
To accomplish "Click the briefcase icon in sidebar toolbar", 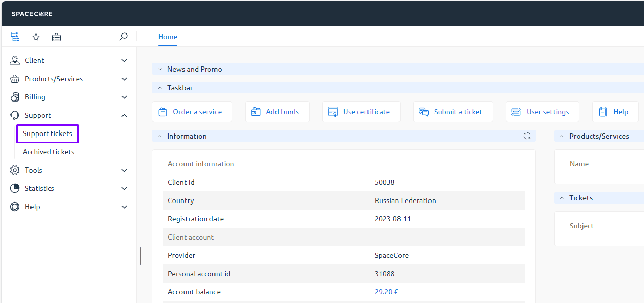I will tap(56, 37).
